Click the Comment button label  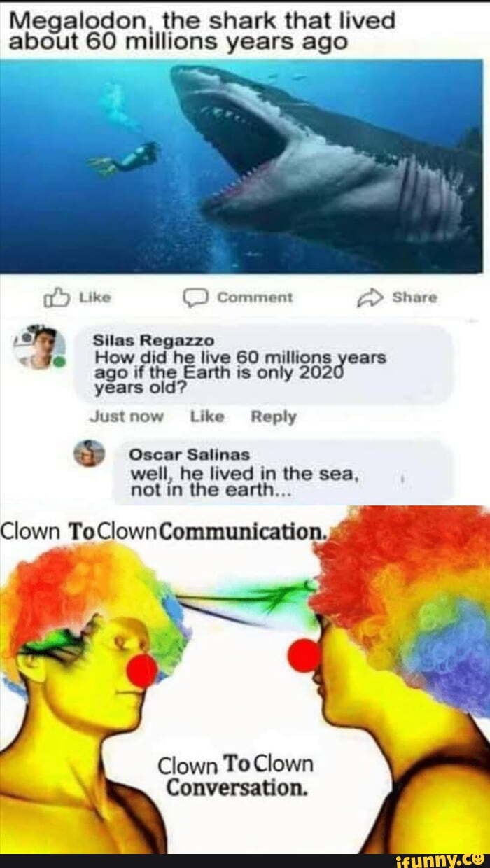click(255, 298)
